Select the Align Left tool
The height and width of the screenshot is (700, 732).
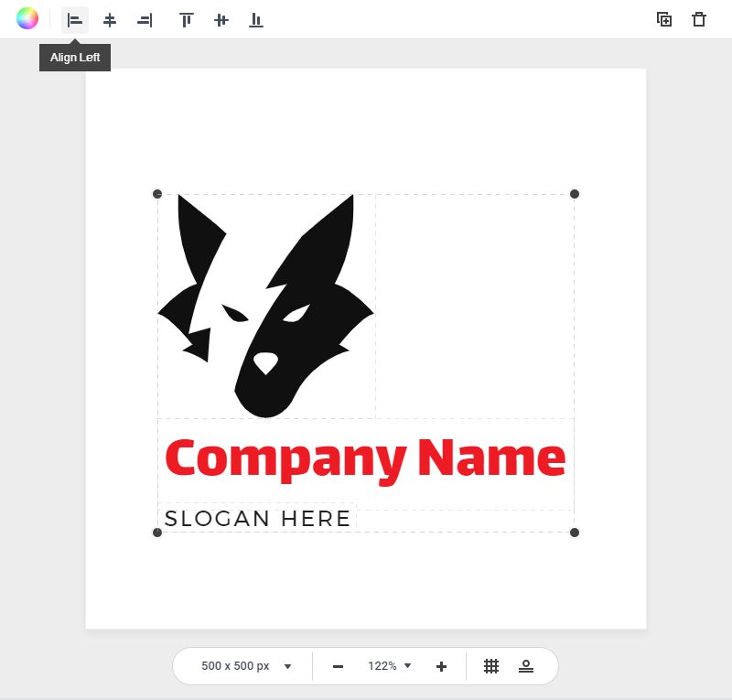tap(74, 19)
